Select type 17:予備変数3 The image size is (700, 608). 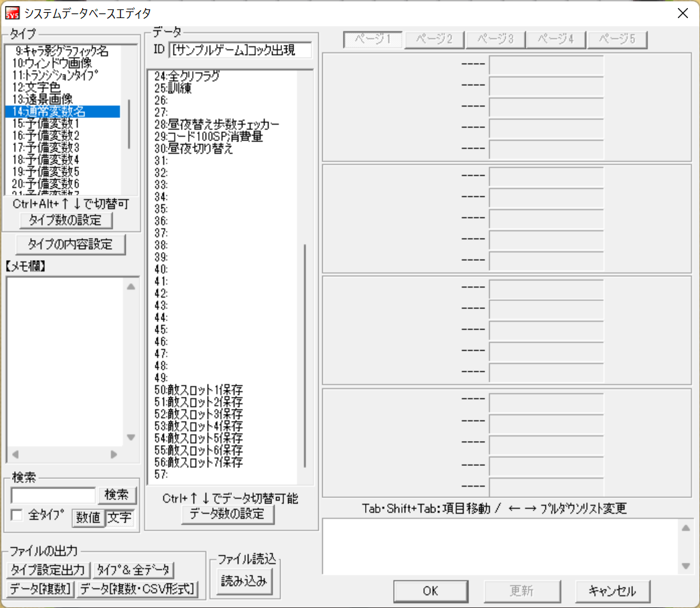pos(62,147)
